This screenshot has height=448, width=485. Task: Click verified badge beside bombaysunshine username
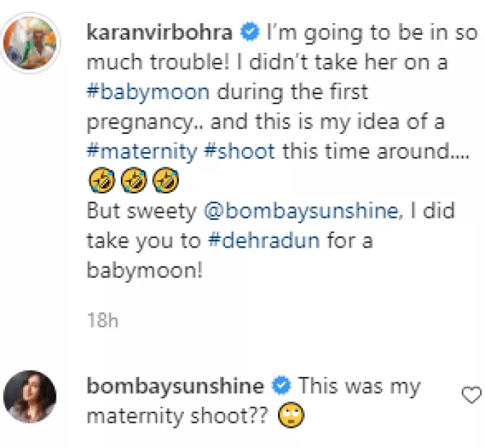[283, 386]
